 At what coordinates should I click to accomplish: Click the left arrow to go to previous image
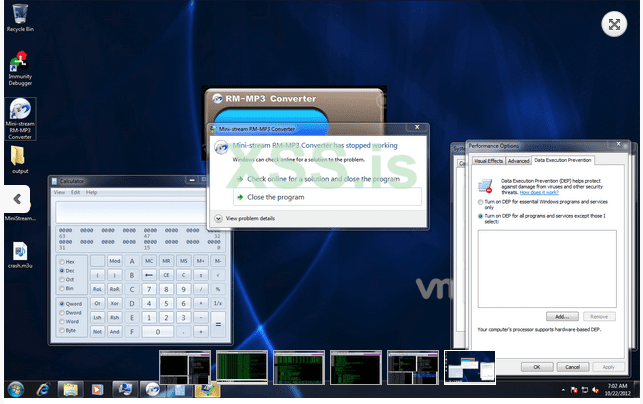[18, 198]
